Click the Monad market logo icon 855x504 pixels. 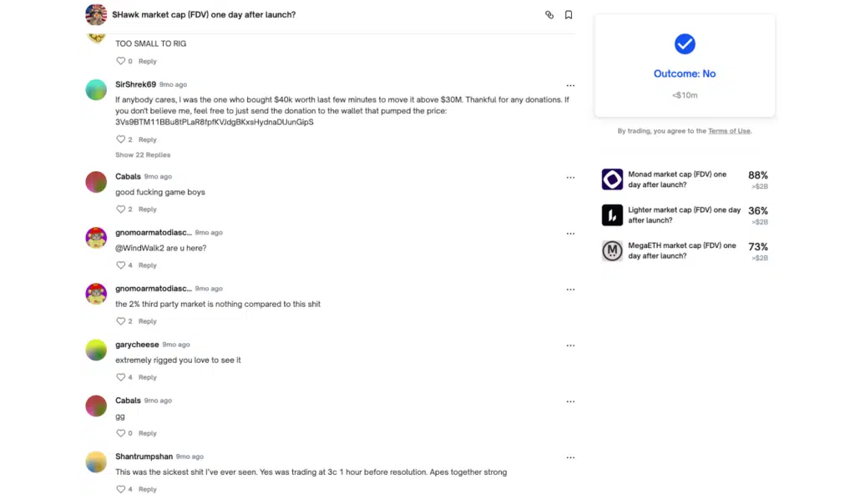click(612, 179)
